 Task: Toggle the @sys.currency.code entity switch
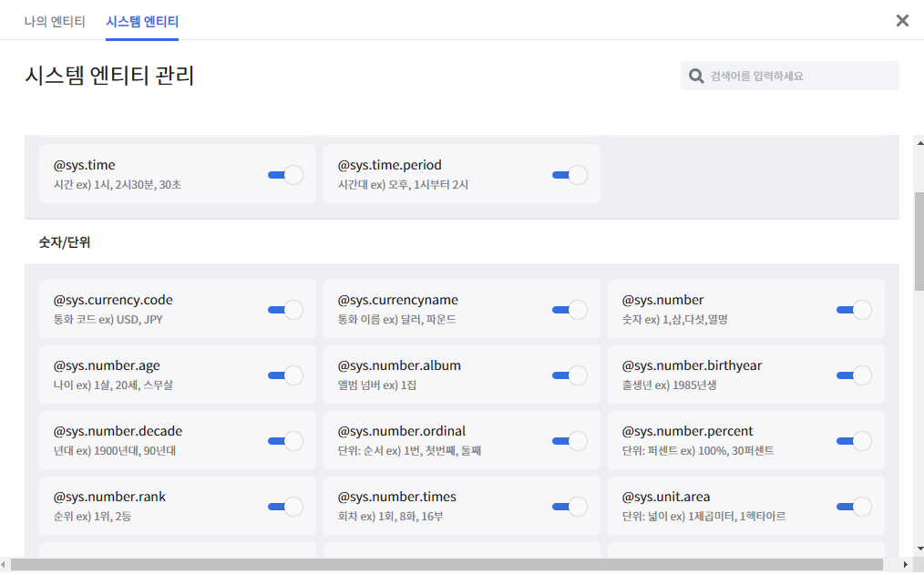coord(285,310)
